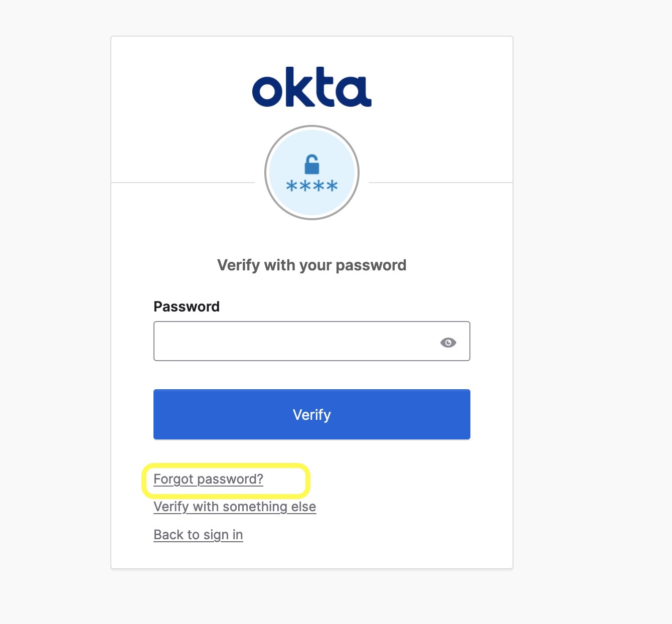Click the circular password authenticator badge
Image resolution: width=672 pixels, height=624 pixels.
click(312, 173)
